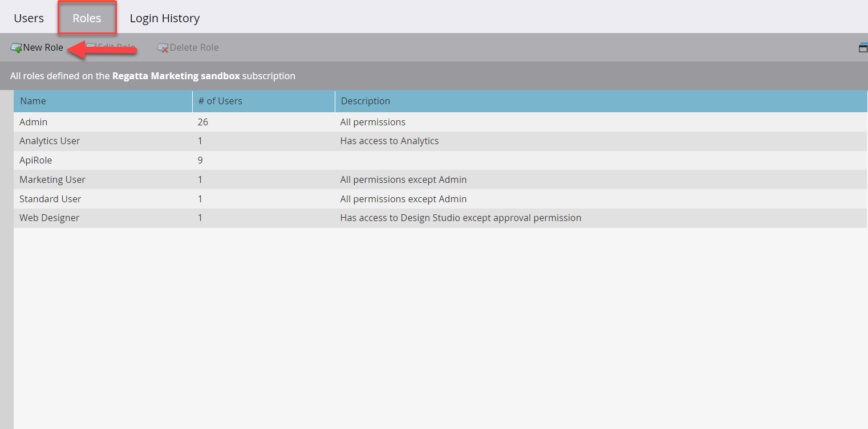Click Marketing User's 'All permissions except Admin' description
868x429 pixels.
[403, 179]
